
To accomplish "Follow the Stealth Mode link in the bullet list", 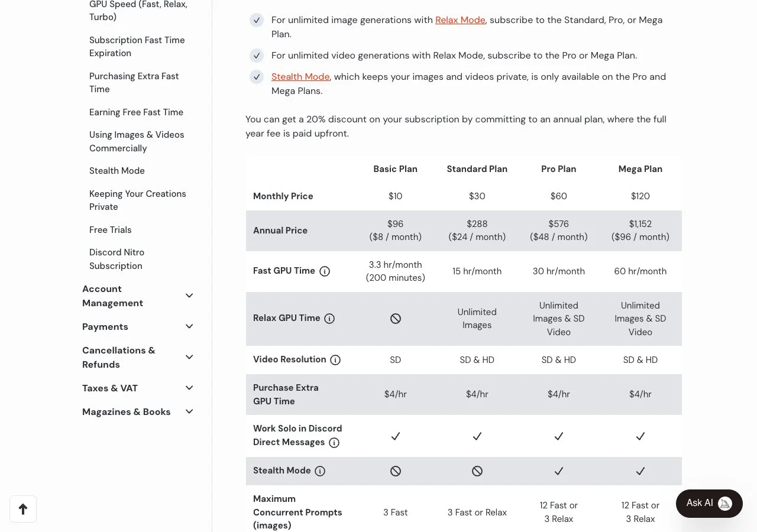I will [x=300, y=77].
